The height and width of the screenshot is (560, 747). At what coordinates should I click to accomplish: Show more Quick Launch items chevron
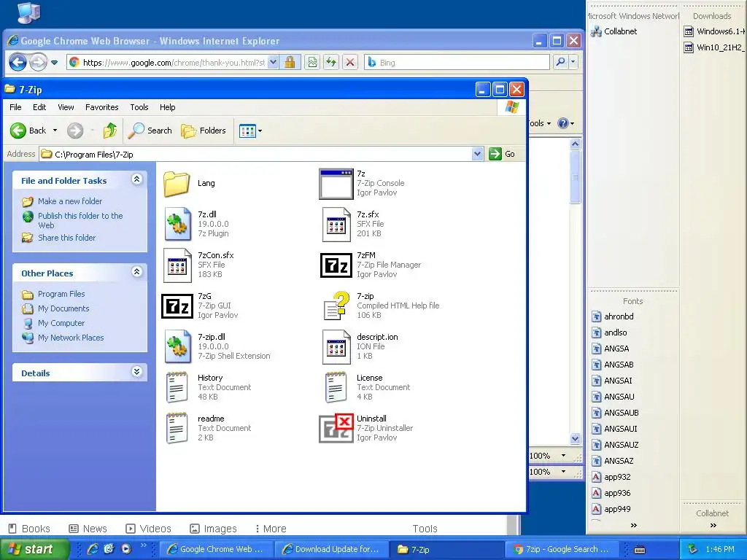pyautogui.click(x=144, y=545)
